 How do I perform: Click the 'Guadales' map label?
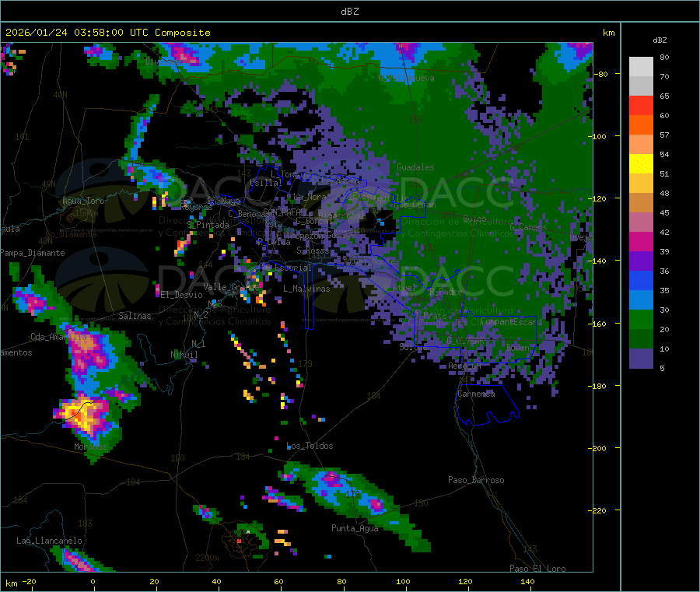click(415, 167)
